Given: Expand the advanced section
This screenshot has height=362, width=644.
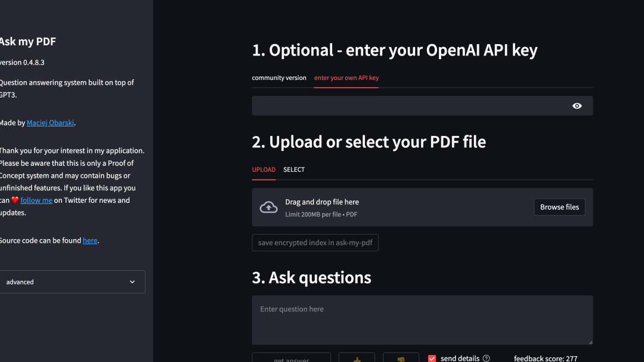Looking at the screenshot, I should [x=72, y=282].
